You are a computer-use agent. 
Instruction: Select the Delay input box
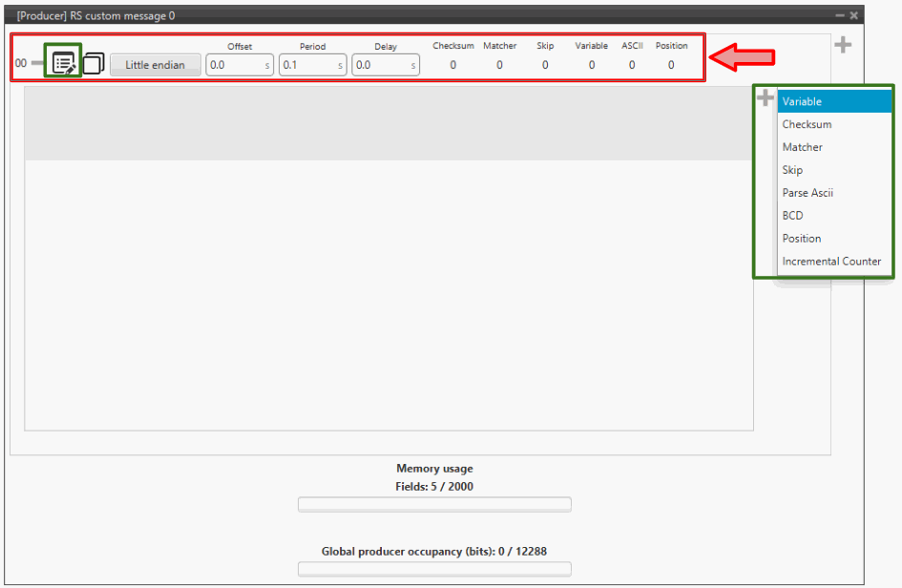point(381,65)
